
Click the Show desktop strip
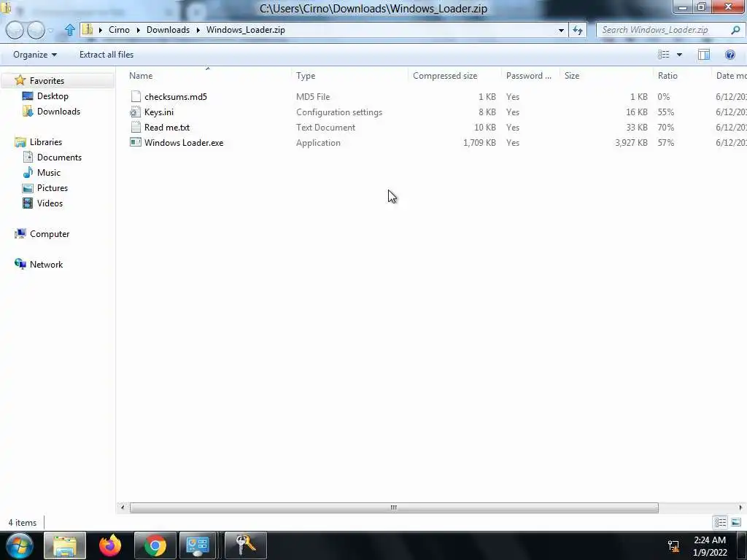(x=743, y=545)
